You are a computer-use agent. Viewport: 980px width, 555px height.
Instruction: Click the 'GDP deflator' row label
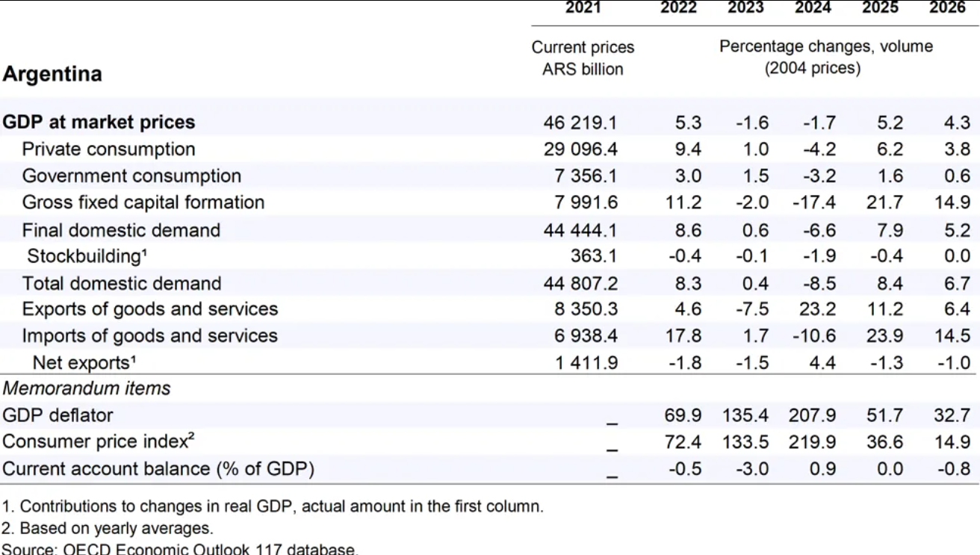(x=58, y=415)
